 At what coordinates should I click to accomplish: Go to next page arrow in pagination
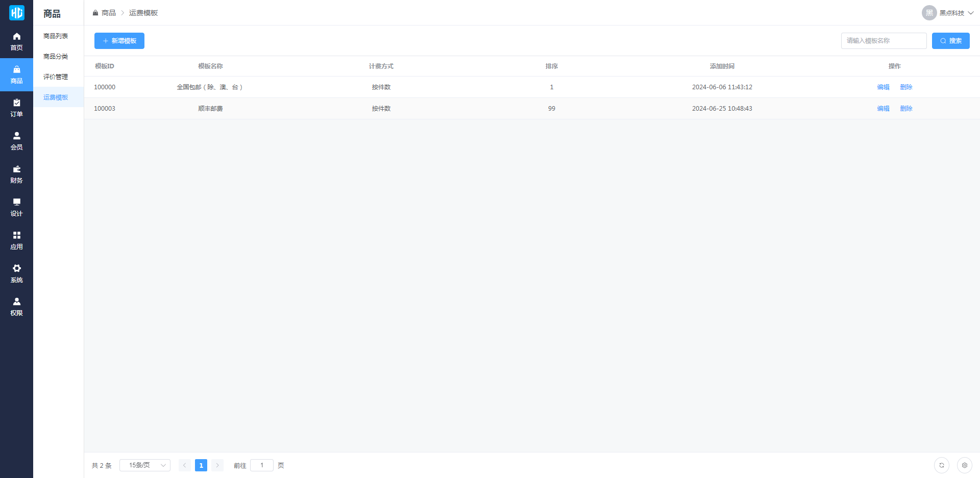point(217,465)
